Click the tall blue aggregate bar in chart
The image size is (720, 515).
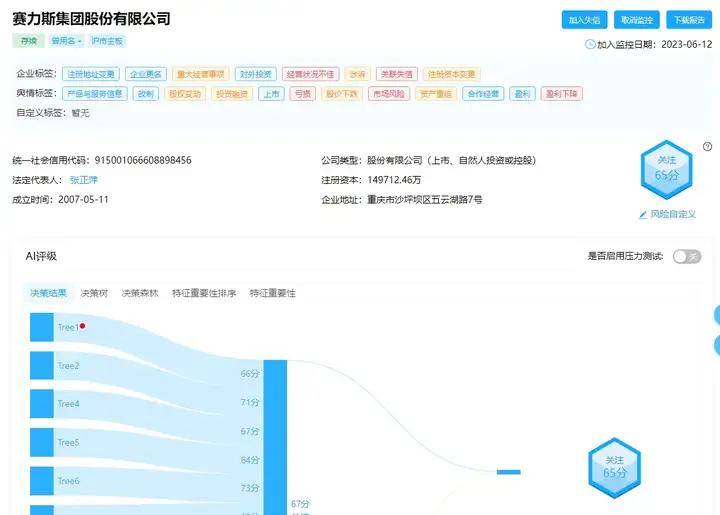(275, 437)
